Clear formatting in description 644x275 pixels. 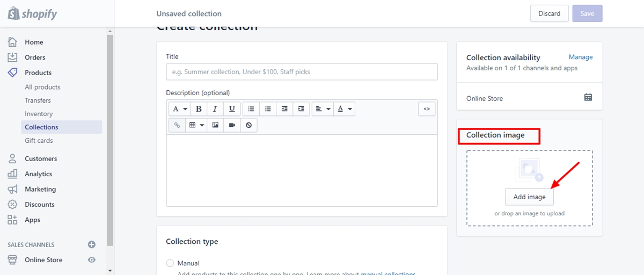(248, 125)
